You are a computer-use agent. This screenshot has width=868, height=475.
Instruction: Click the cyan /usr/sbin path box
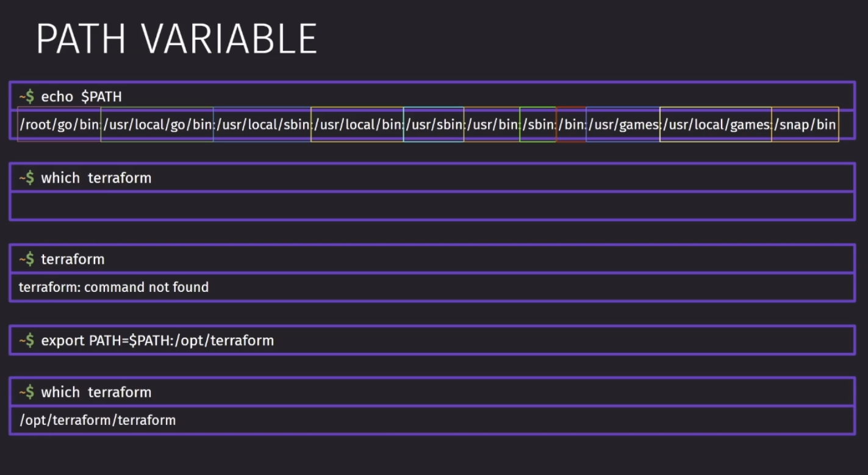click(x=434, y=125)
